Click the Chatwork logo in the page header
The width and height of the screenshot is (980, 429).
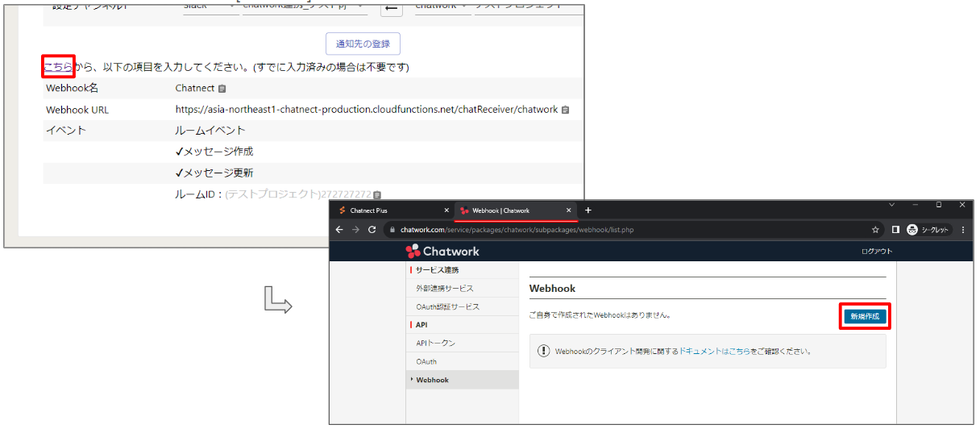click(x=442, y=251)
